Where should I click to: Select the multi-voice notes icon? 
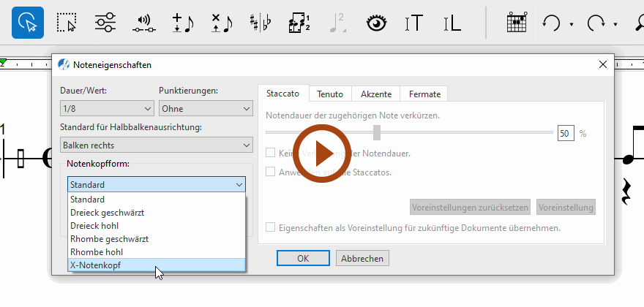(x=300, y=23)
